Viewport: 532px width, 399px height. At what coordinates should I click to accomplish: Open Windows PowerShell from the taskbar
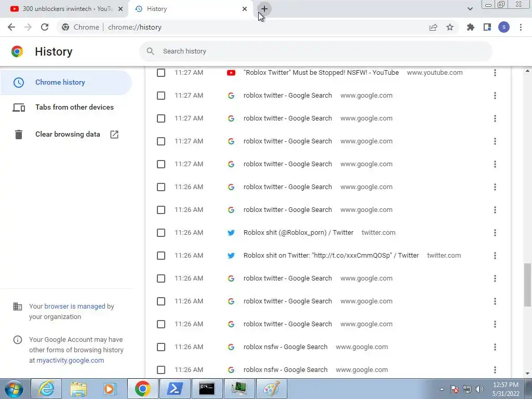coord(175,389)
